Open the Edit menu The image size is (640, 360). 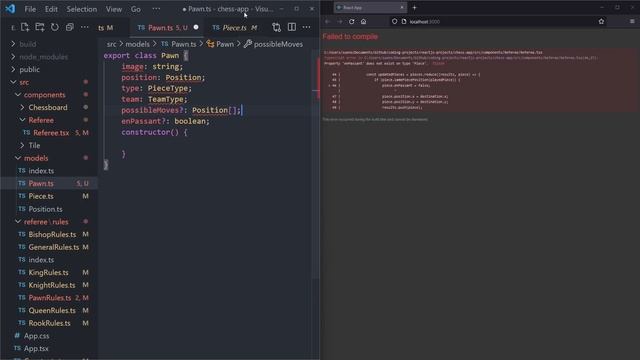point(51,9)
